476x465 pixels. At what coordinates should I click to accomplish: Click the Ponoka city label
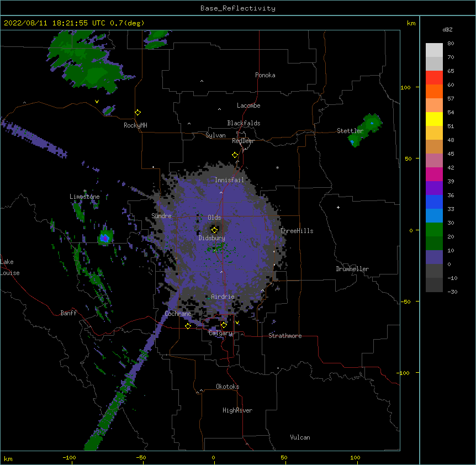click(265, 75)
